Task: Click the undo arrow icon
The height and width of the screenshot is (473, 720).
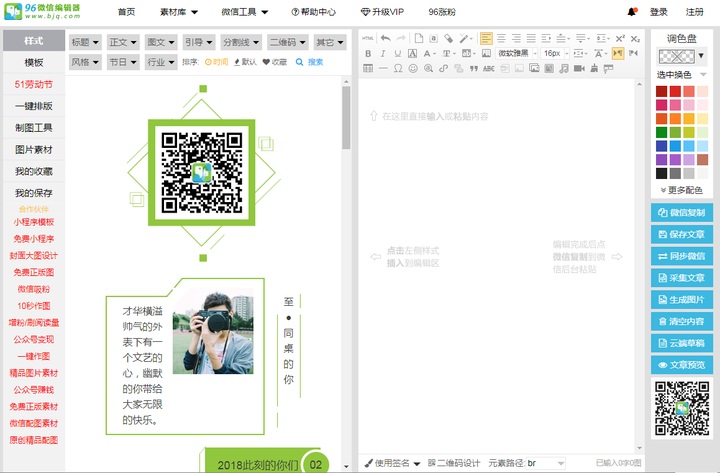Action: pyautogui.click(x=386, y=39)
